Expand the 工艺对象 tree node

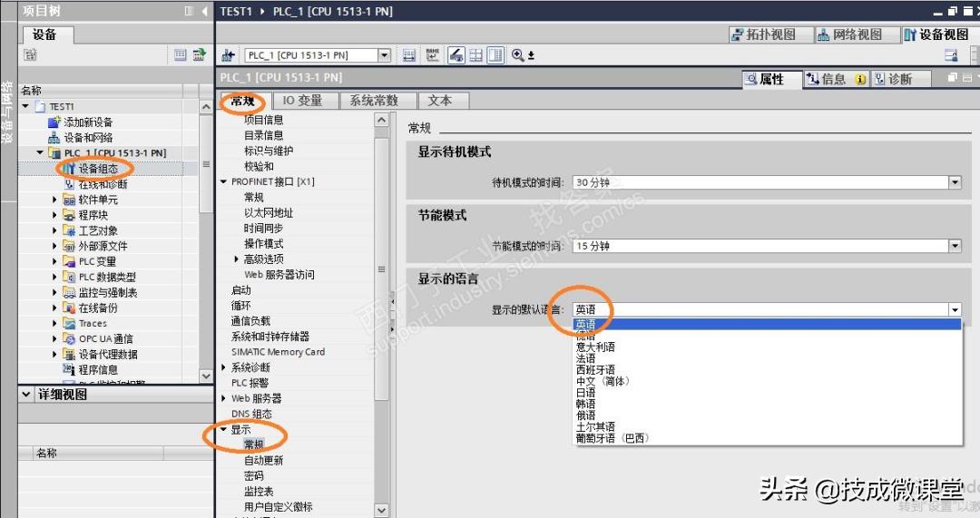[x=54, y=230]
